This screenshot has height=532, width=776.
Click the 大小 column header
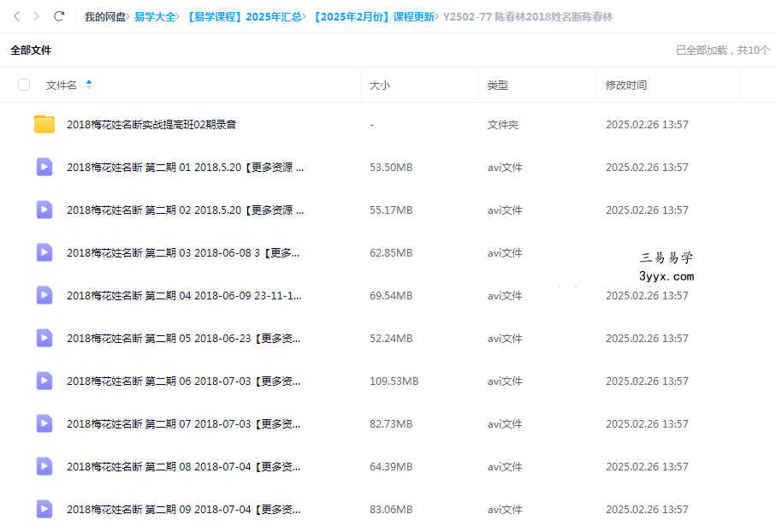(x=380, y=86)
